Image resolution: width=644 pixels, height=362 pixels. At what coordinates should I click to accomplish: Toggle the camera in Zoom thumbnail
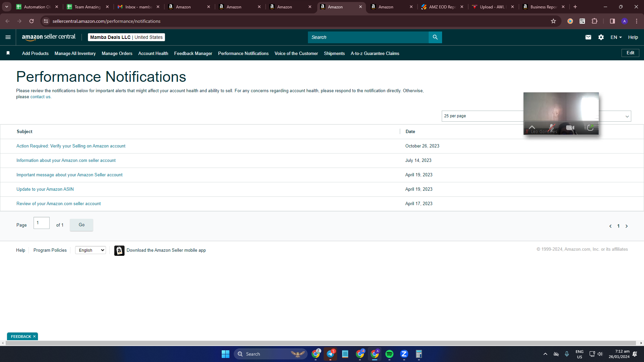click(x=570, y=128)
